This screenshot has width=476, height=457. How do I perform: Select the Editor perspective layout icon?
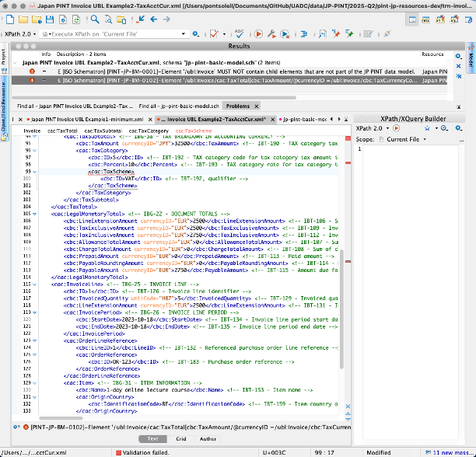tap(412, 20)
